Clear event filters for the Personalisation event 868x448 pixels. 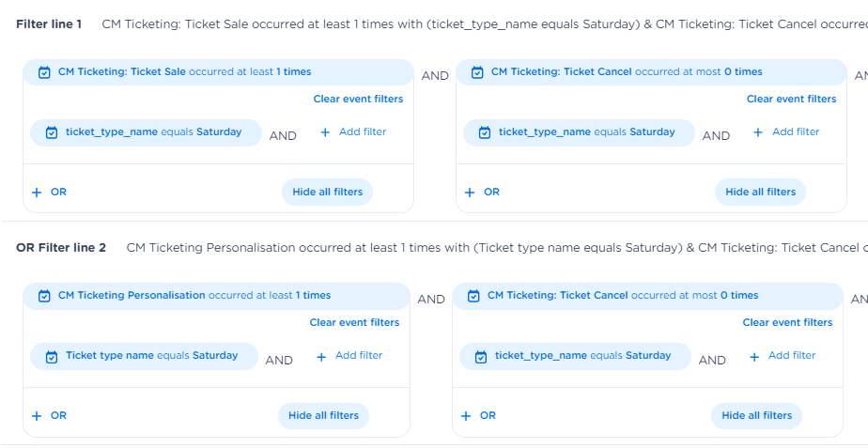tap(354, 322)
